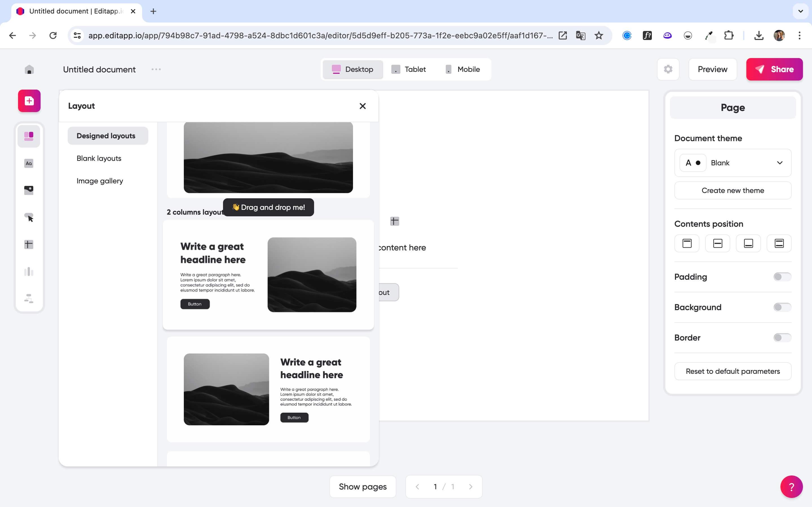Click Reset to default parameters button
This screenshot has height=507, width=812.
pyautogui.click(x=733, y=371)
